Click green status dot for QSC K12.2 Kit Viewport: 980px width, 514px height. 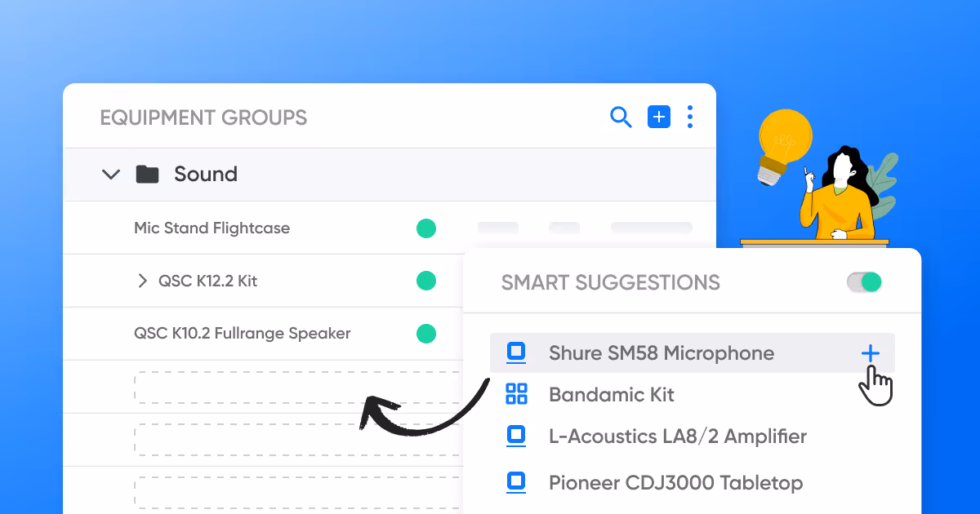point(425,281)
